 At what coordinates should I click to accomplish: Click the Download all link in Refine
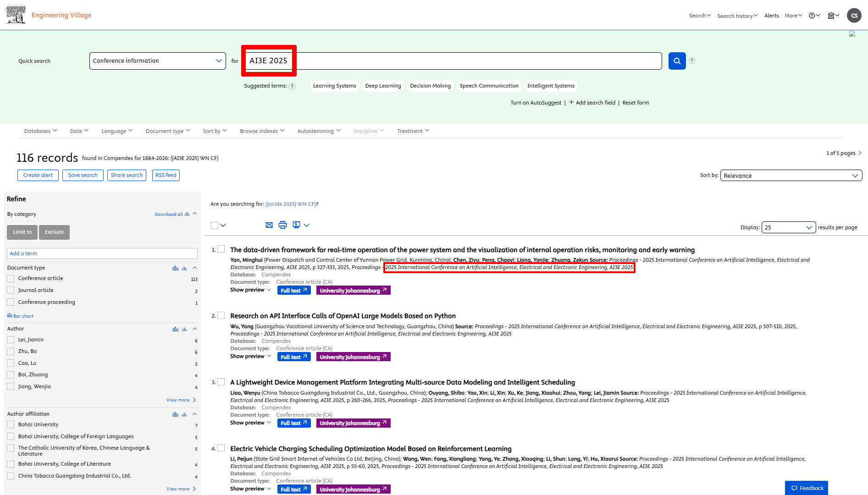coord(172,214)
